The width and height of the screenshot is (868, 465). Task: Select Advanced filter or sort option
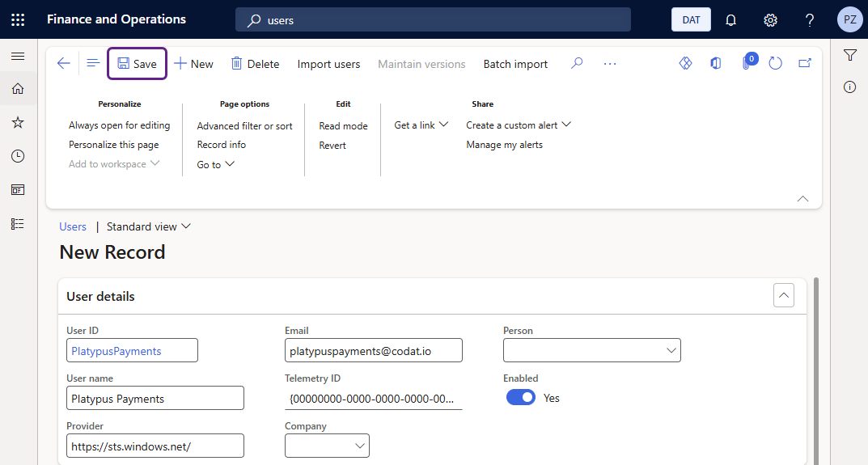coord(244,126)
